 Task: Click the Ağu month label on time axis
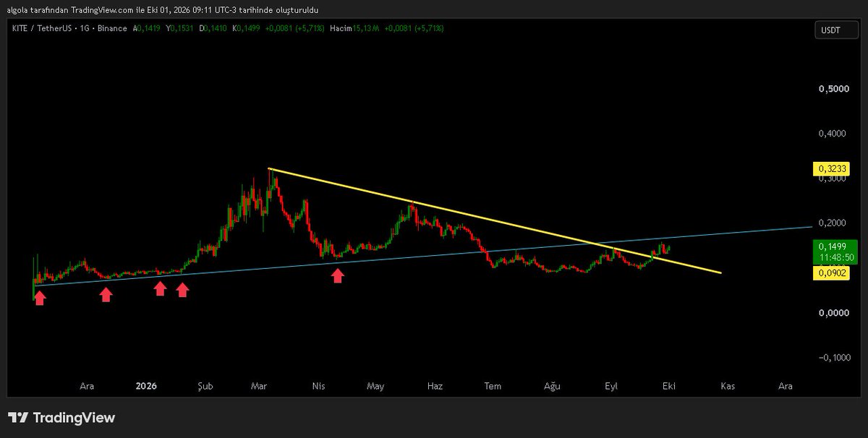point(552,386)
